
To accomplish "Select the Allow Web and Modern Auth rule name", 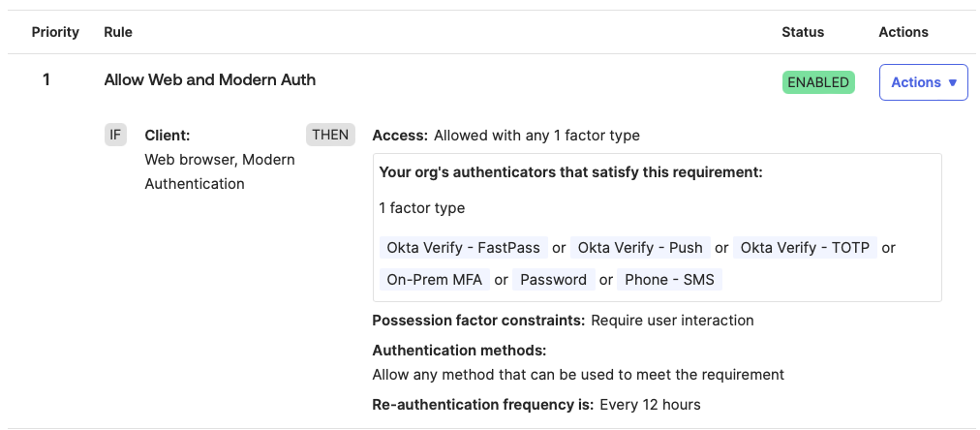I will click(x=210, y=79).
